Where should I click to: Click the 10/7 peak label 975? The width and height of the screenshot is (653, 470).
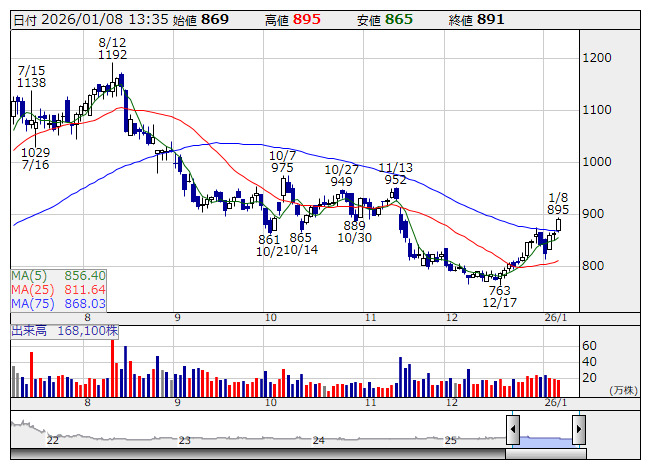coord(282,168)
